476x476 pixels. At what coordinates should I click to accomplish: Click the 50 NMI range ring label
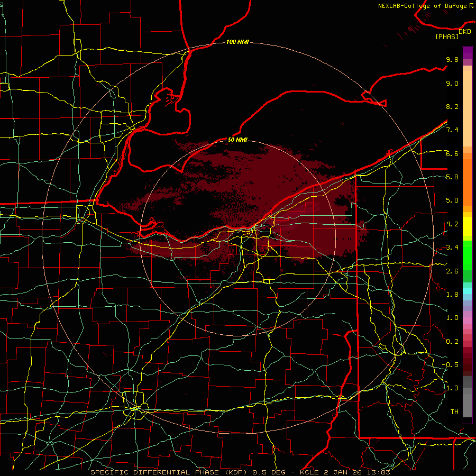click(237, 140)
